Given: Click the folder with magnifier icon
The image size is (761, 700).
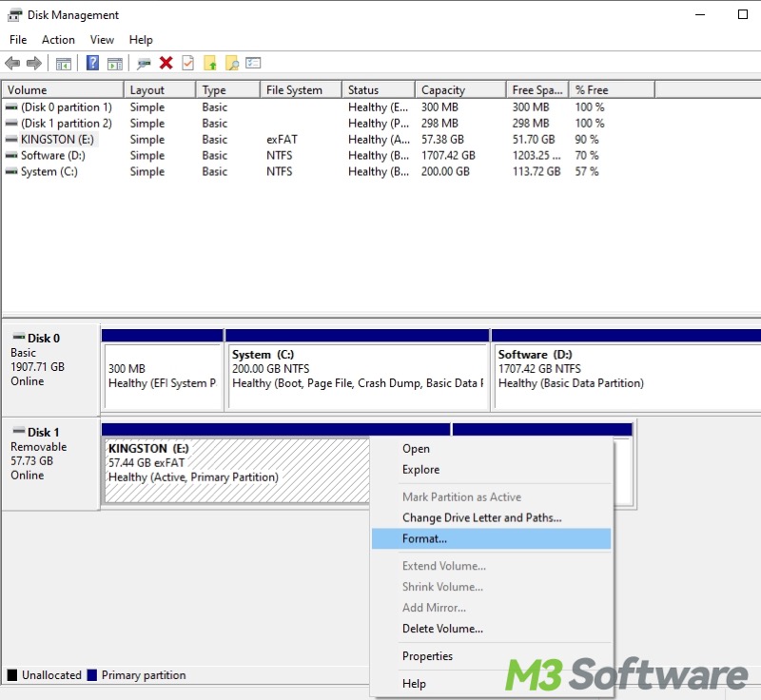Looking at the screenshot, I should click(x=232, y=63).
